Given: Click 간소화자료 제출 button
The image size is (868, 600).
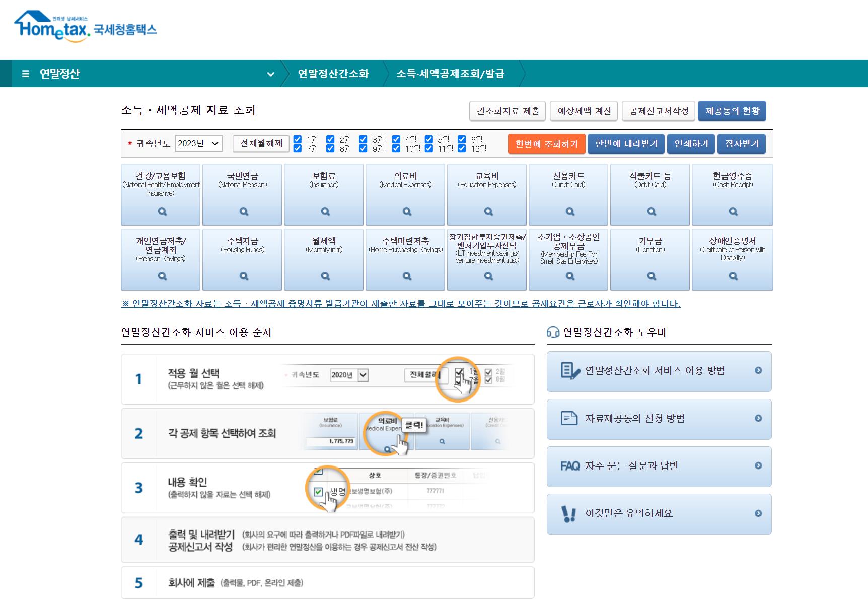Looking at the screenshot, I should 508,111.
